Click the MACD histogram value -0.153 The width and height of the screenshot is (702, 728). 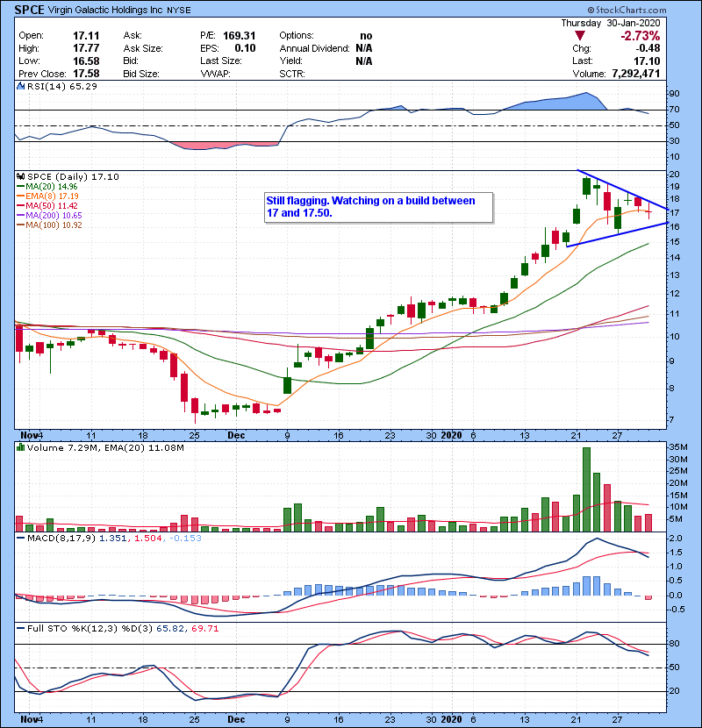pyautogui.click(x=185, y=539)
